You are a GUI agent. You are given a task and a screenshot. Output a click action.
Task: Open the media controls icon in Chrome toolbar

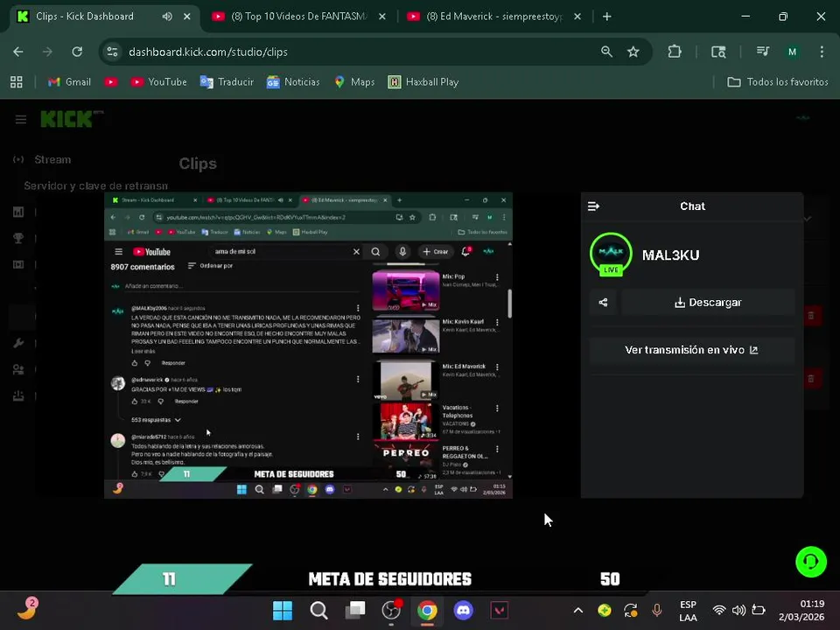(763, 52)
